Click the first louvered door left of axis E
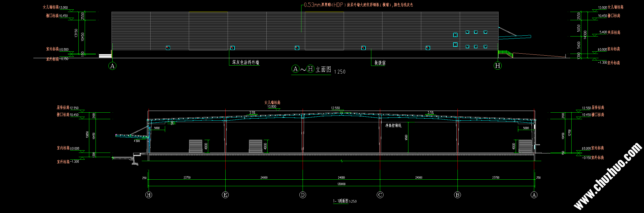Screen dimensions: 644x213 point(196,146)
